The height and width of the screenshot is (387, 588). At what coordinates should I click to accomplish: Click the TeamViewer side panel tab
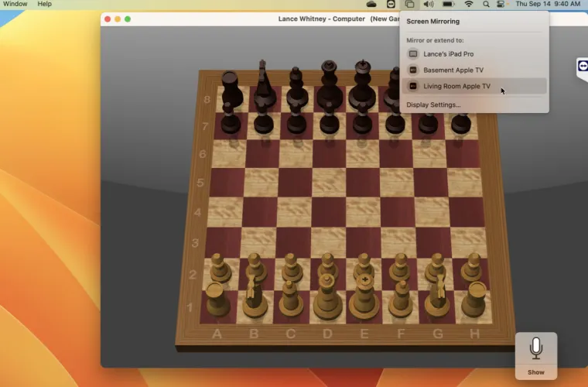pyautogui.click(x=582, y=67)
